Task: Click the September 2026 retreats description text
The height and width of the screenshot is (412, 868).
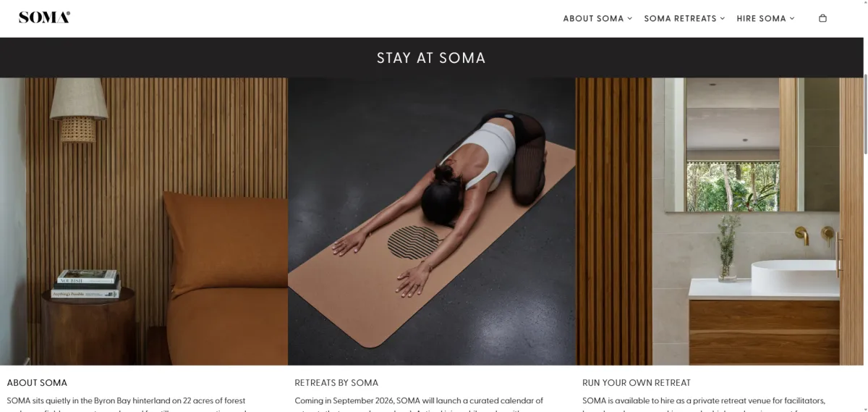Action: pos(419,404)
